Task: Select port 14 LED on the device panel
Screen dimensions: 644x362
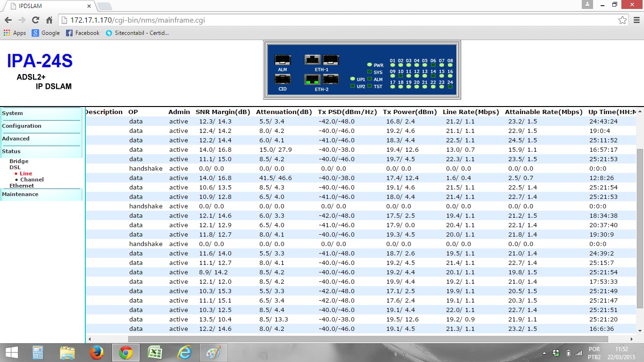Action: tap(433, 76)
